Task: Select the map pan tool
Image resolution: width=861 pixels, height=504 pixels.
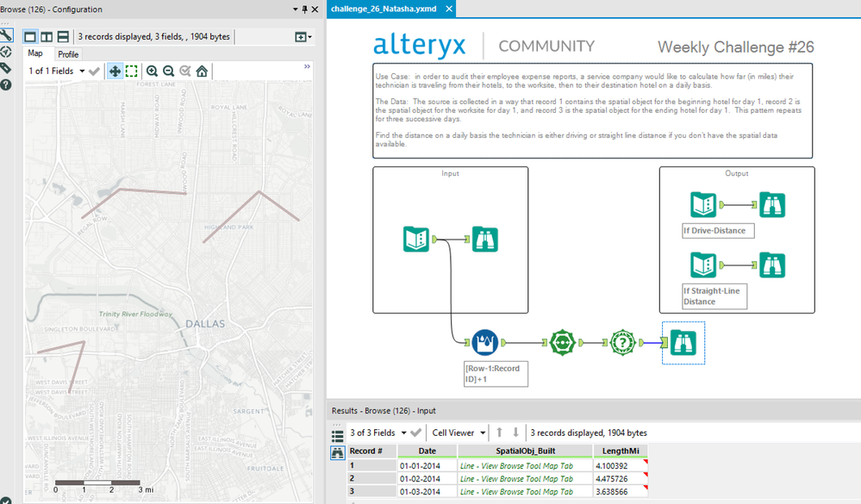Action: [x=115, y=71]
